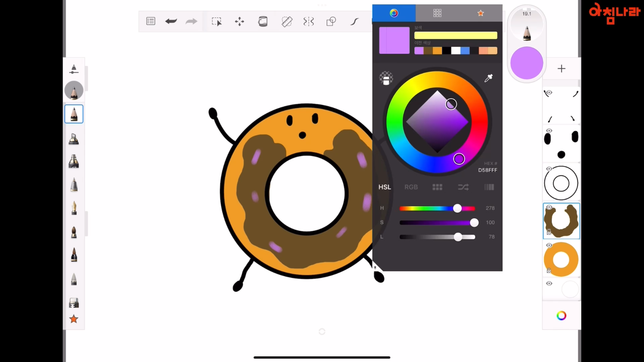Image resolution: width=644 pixels, height=362 pixels.
Task: Hide the brown frosting layer
Action: [x=549, y=207]
